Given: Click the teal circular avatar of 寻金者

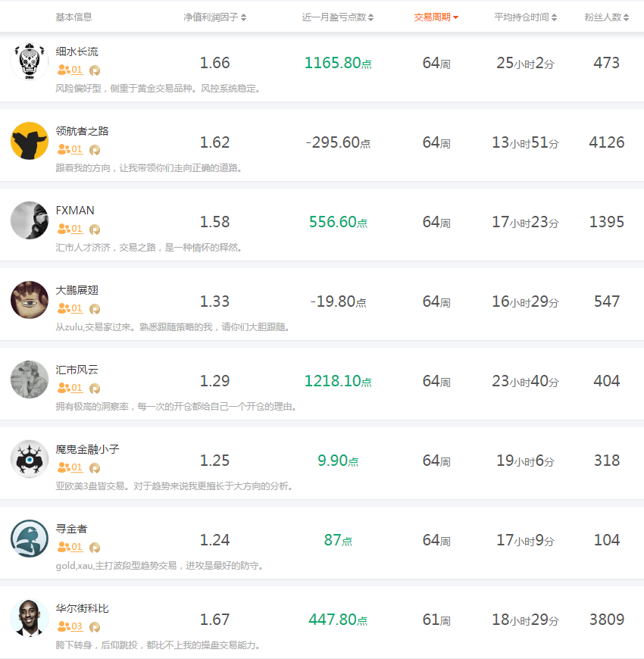Looking at the screenshot, I should (x=30, y=539).
